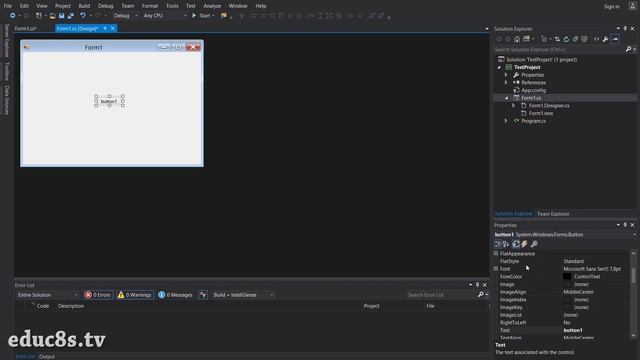The height and width of the screenshot is (360, 640).
Task: Select App.config in Solution Explorer
Action: [x=533, y=90]
